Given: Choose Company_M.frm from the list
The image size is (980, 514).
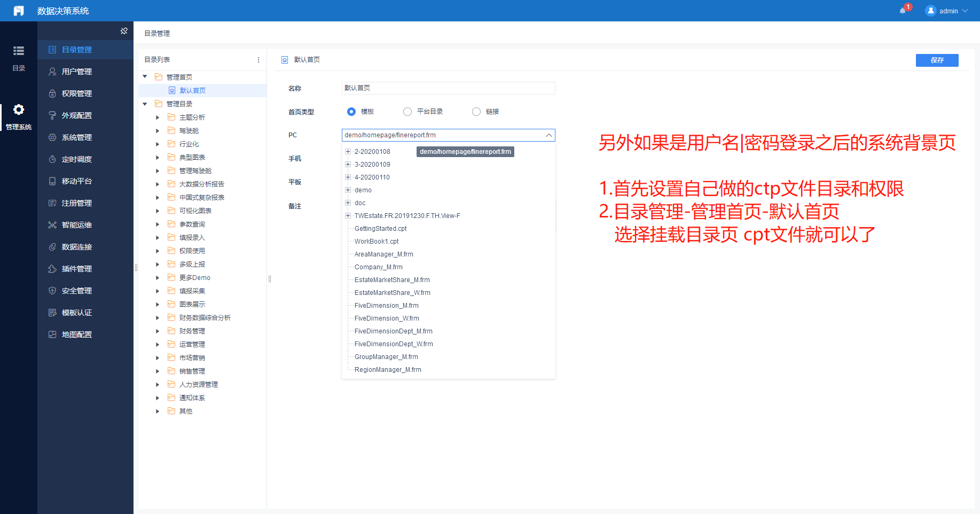Looking at the screenshot, I should [378, 267].
